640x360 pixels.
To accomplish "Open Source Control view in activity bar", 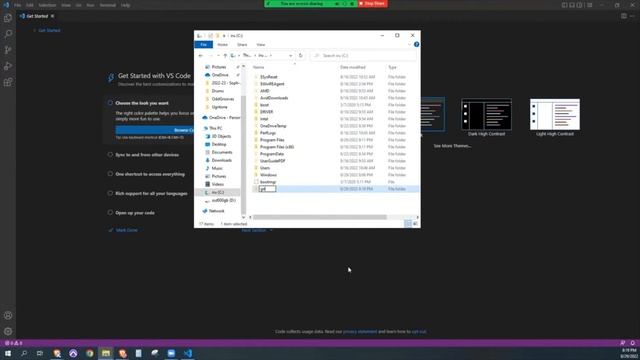I will pos(8,50).
